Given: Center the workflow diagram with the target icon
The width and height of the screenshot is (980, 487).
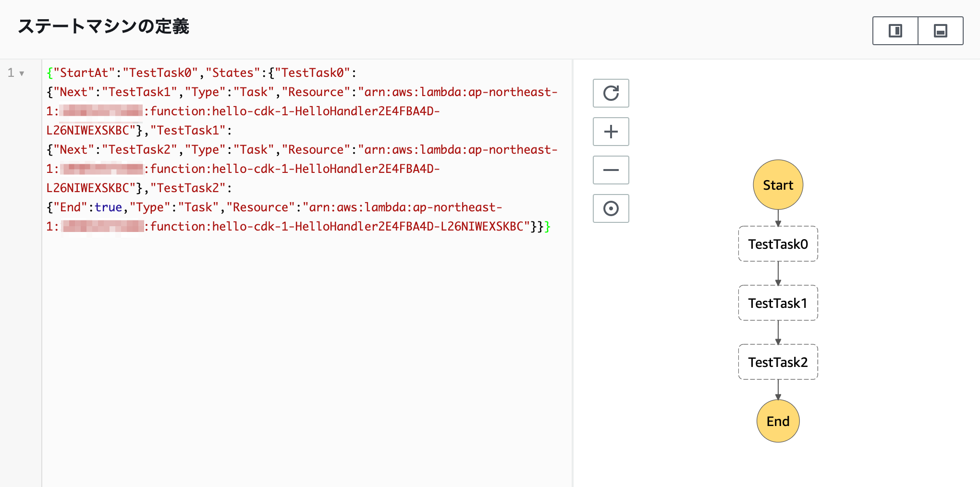Looking at the screenshot, I should click(611, 208).
